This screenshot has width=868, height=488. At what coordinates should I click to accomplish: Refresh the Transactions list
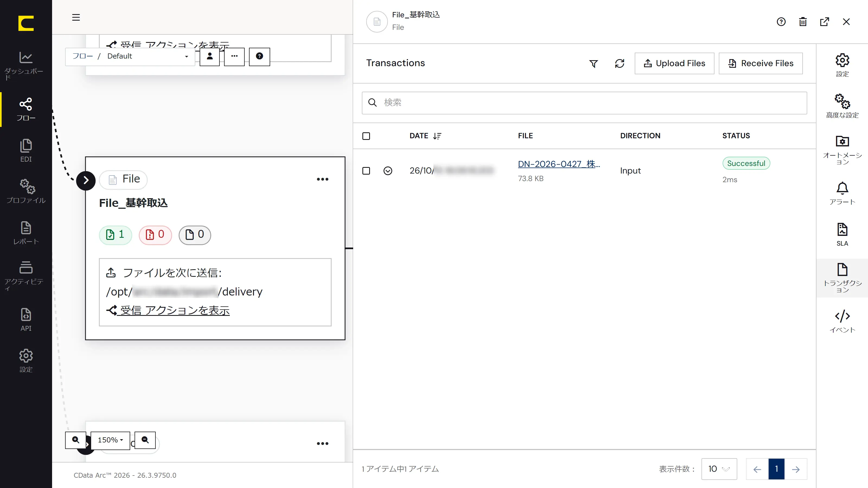click(619, 63)
